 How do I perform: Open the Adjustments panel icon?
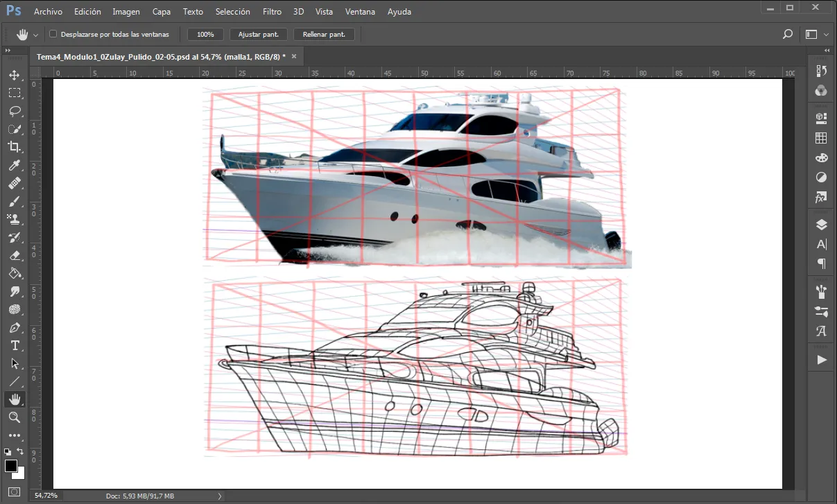822,177
